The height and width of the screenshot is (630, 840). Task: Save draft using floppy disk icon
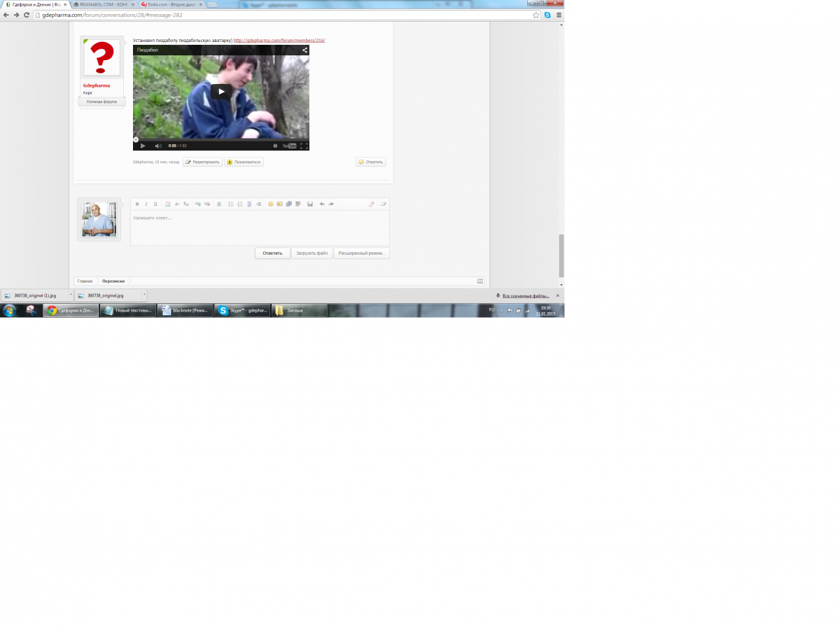tap(310, 204)
